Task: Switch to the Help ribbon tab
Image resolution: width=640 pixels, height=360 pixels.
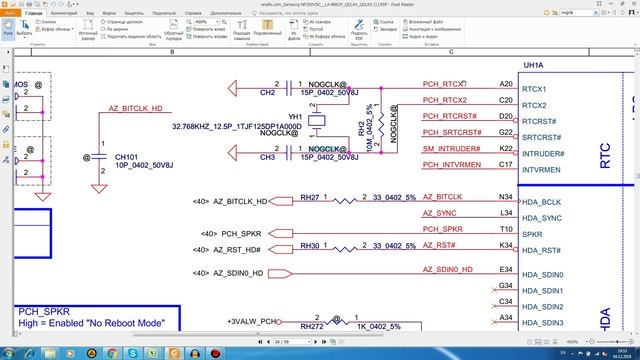Action: tap(193, 13)
